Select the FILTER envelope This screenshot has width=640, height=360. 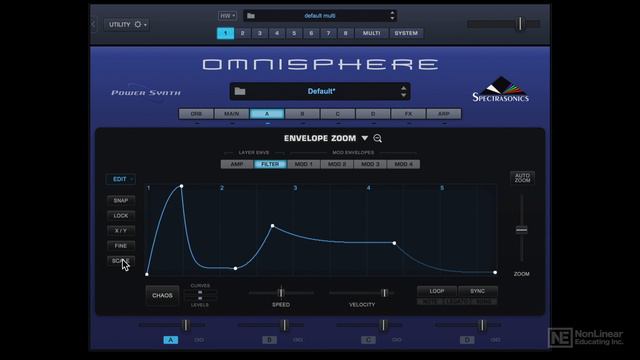[x=270, y=164]
